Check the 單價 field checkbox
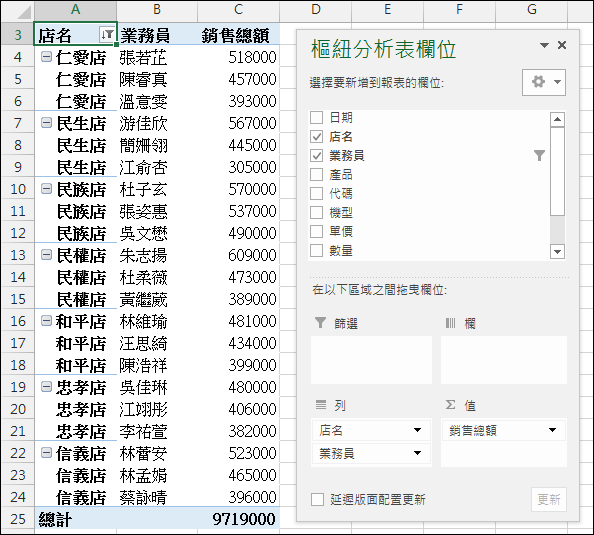594x535 pixels. pos(316,231)
